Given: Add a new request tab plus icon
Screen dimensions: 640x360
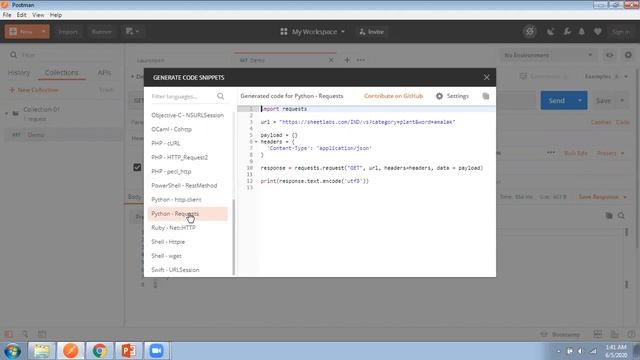Looking at the screenshot, I should pos(347,60).
